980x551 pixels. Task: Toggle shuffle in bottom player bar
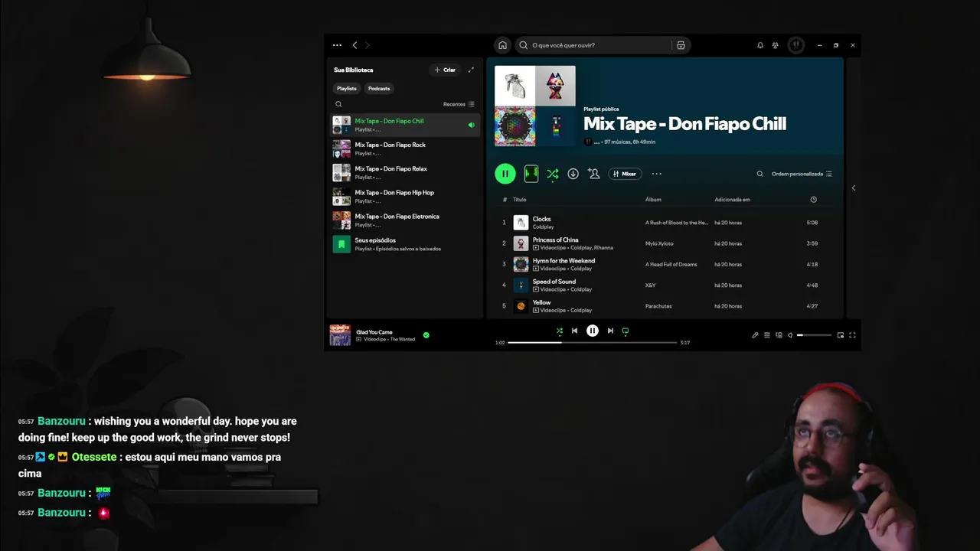point(560,331)
